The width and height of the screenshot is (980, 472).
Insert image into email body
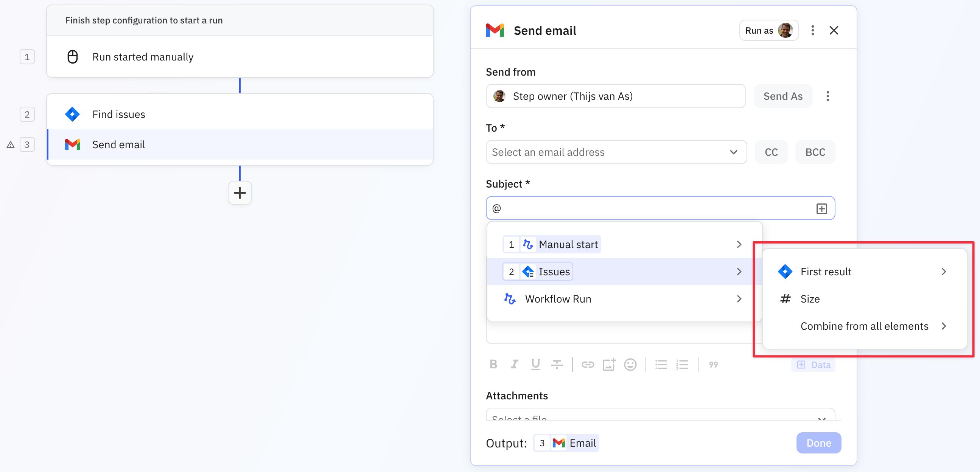pyautogui.click(x=609, y=364)
